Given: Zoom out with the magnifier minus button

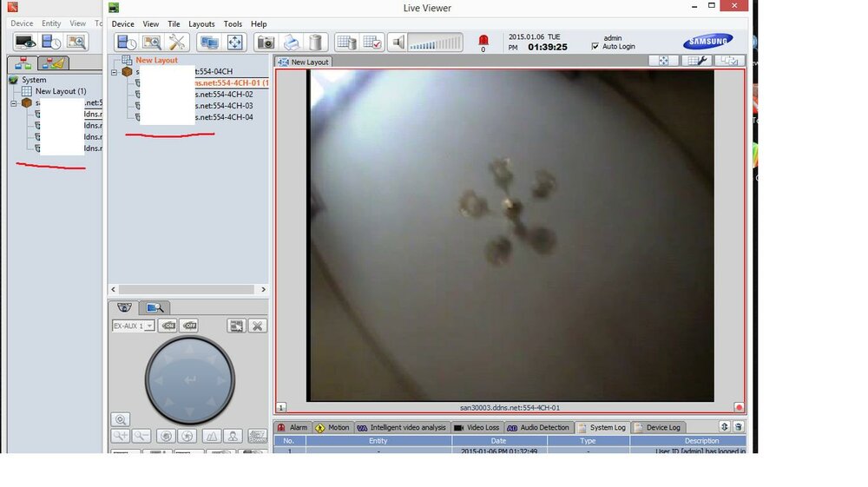Looking at the screenshot, I should pyautogui.click(x=141, y=436).
